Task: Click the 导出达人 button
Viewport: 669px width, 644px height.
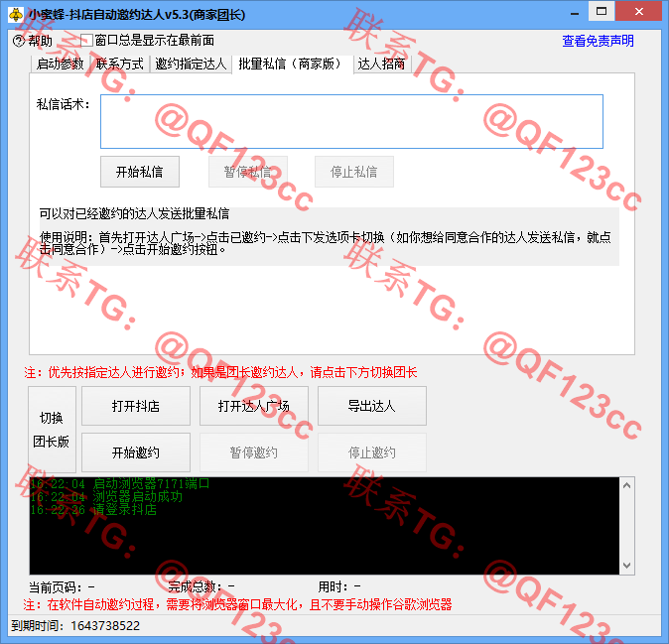Action: (x=371, y=406)
